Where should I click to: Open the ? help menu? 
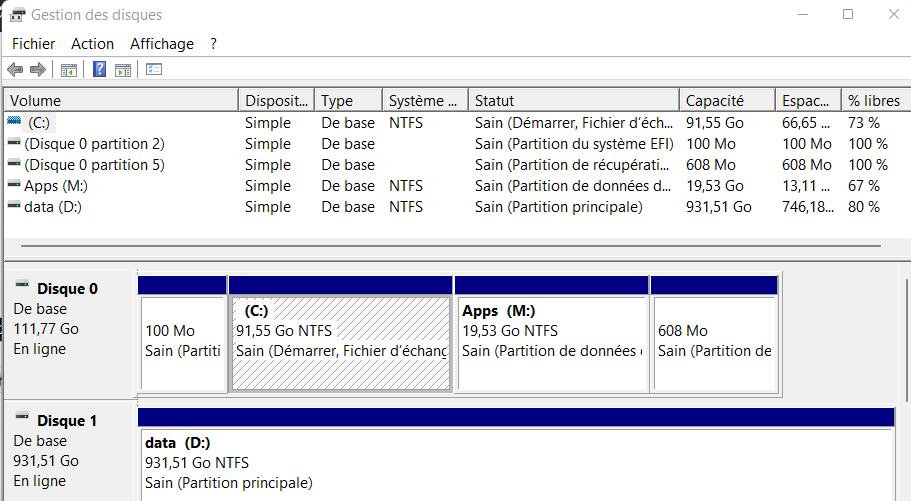[x=214, y=44]
